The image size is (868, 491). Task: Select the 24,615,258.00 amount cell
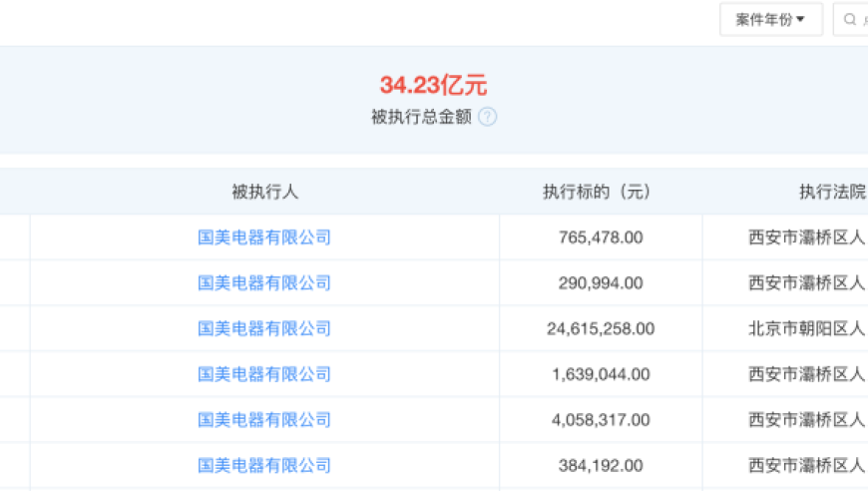[601, 328]
